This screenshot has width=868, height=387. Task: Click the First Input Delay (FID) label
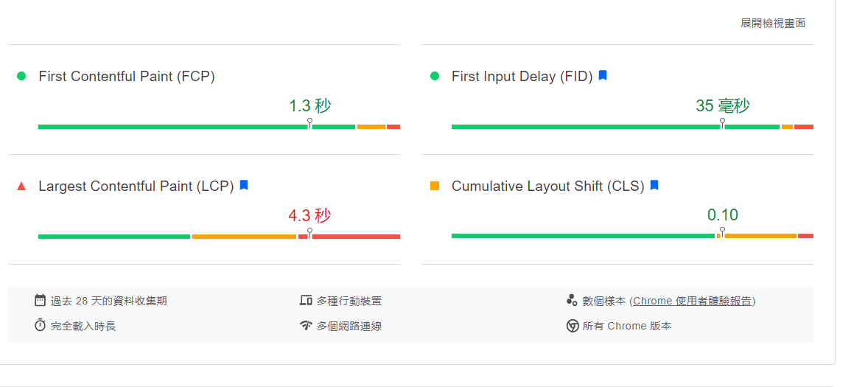(x=522, y=76)
